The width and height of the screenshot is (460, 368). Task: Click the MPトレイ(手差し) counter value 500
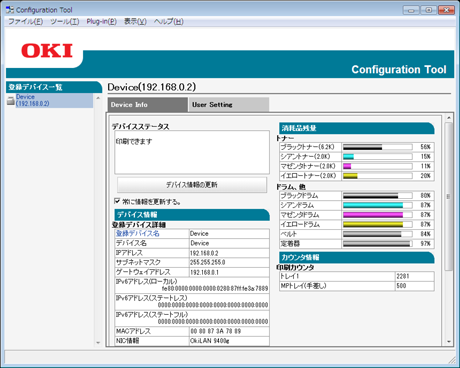401,286
